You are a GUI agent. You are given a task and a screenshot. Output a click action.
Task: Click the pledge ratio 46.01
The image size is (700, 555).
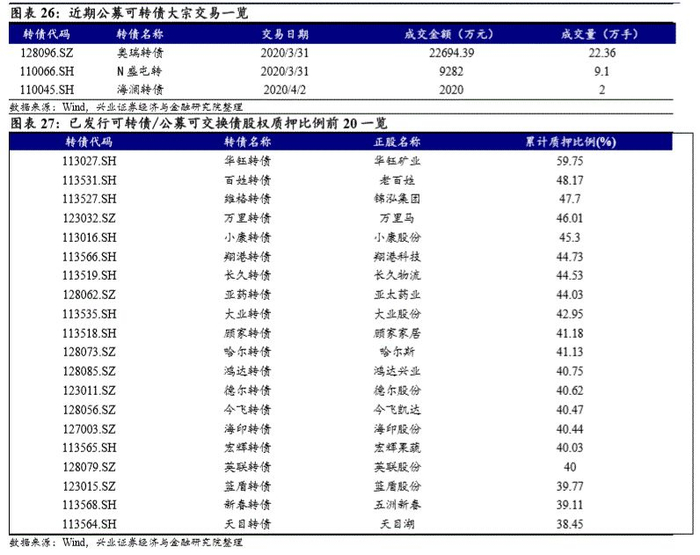pos(570,218)
